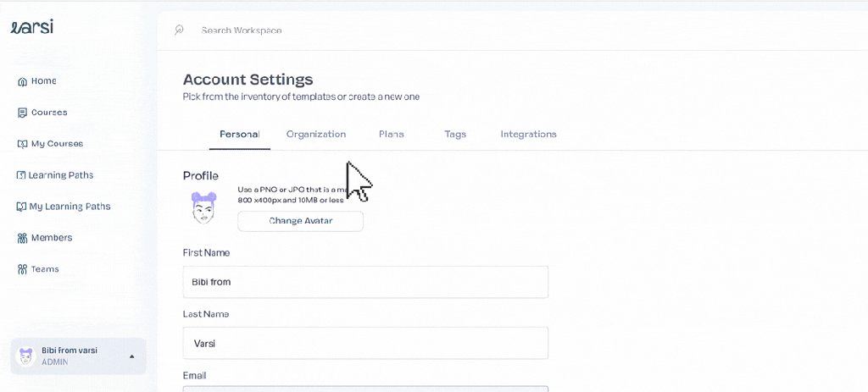Screen dimensions: 868x392
Task: Click the Account Settings heading
Action: [x=248, y=80]
